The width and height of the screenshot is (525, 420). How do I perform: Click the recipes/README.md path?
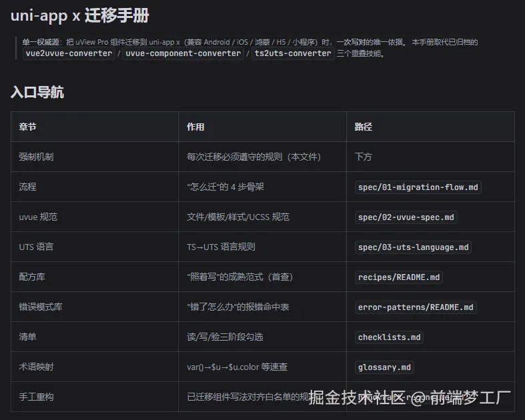click(399, 277)
